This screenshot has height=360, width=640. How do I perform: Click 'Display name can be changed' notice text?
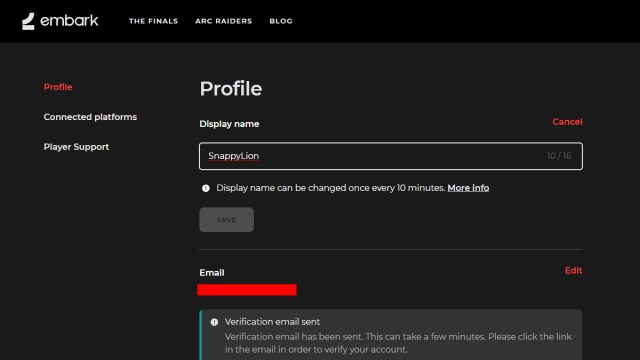click(x=331, y=188)
